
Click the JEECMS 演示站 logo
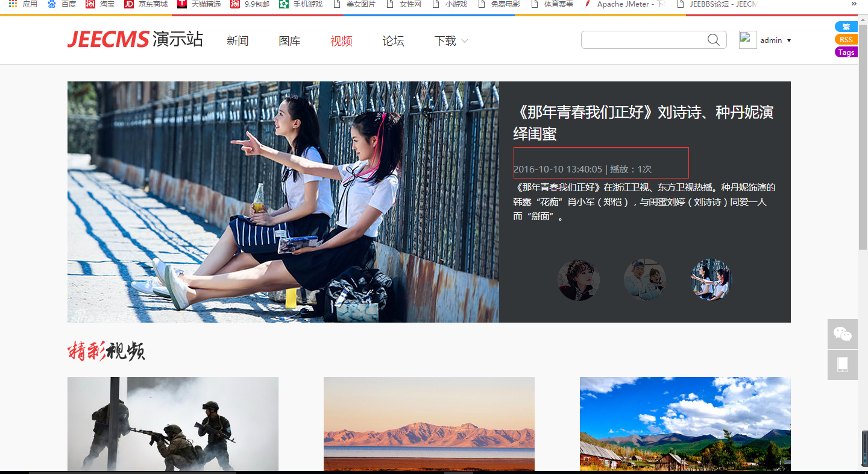(135, 40)
